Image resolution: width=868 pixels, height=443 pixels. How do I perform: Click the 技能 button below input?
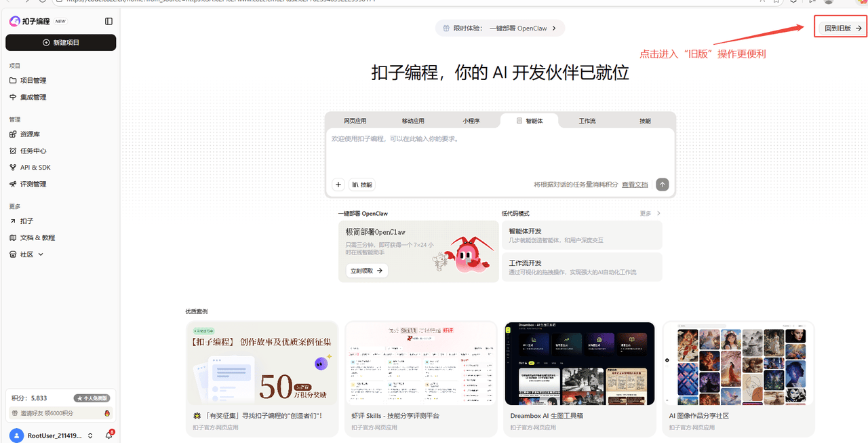click(361, 185)
